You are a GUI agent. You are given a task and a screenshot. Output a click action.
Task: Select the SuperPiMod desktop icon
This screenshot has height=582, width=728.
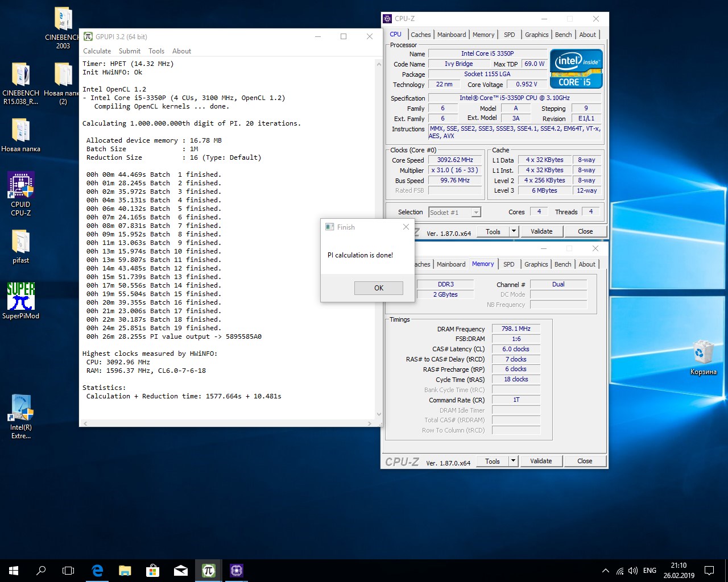coord(21,301)
